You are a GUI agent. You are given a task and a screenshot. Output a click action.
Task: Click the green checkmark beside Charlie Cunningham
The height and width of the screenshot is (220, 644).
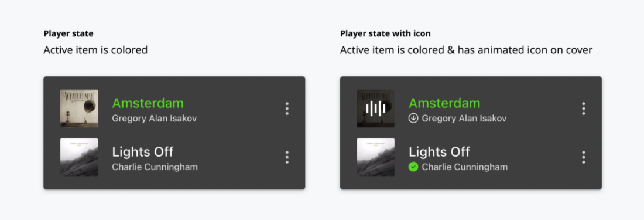pyautogui.click(x=413, y=167)
